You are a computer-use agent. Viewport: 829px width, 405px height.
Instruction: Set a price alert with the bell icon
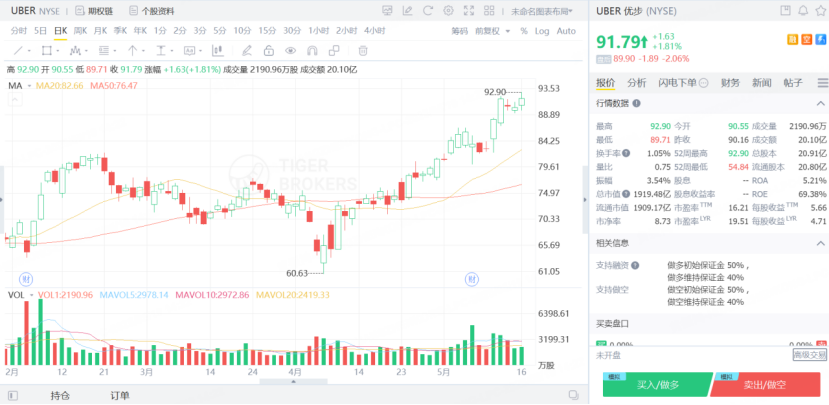[803, 10]
